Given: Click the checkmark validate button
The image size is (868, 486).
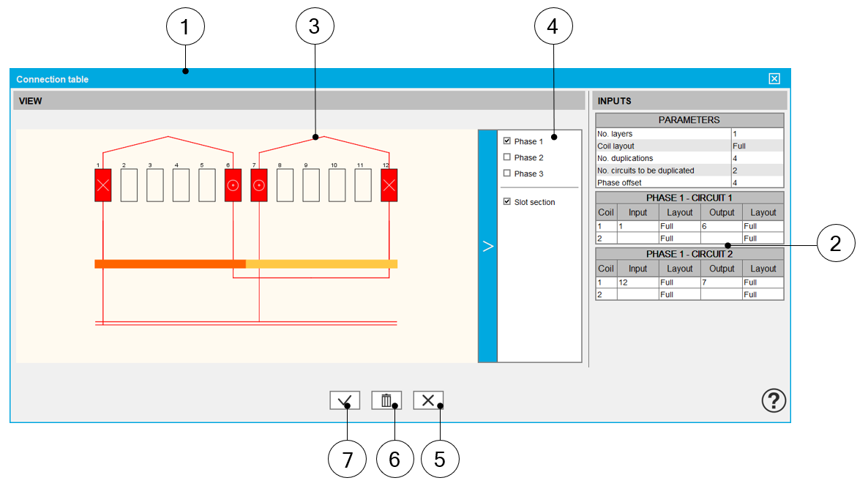Looking at the screenshot, I should [x=344, y=400].
